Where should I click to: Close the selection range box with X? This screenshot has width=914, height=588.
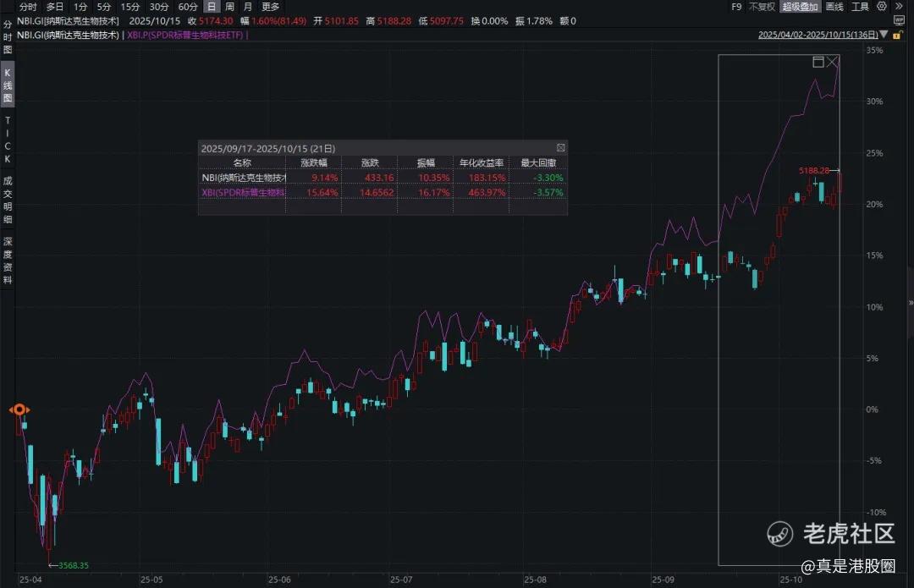click(x=833, y=62)
